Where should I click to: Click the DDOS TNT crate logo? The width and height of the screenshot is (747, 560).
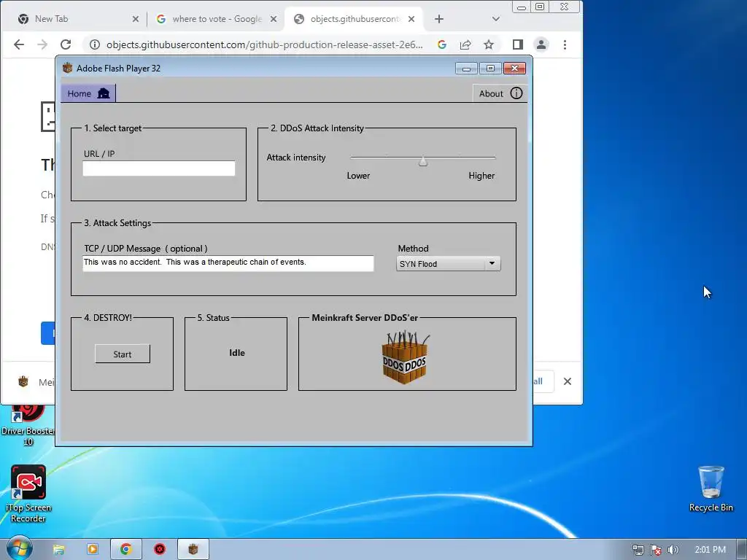click(x=405, y=357)
